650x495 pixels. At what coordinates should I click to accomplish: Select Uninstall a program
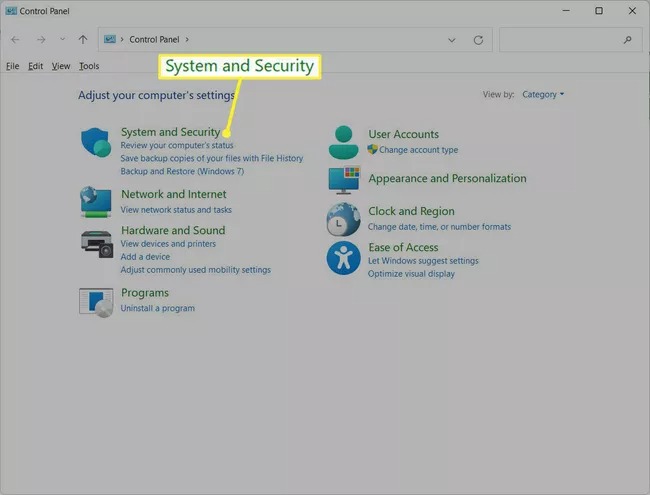click(158, 308)
